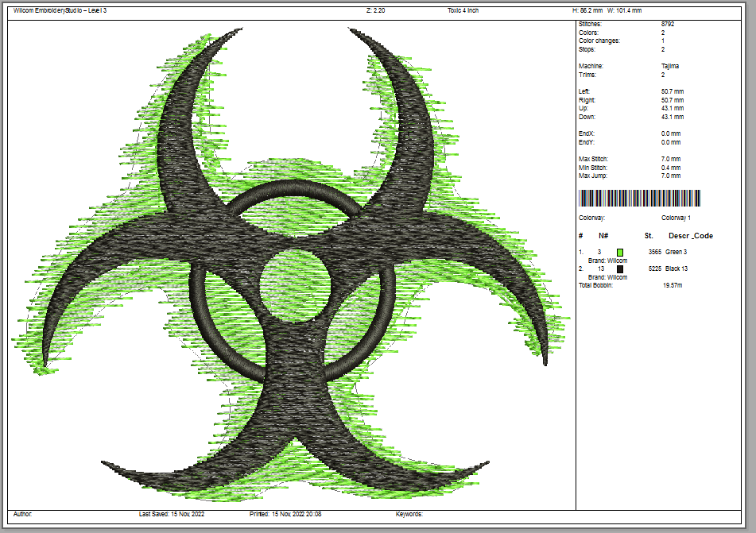Click the stitch count '3565' for Green 3
756x533 pixels.
[655, 252]
